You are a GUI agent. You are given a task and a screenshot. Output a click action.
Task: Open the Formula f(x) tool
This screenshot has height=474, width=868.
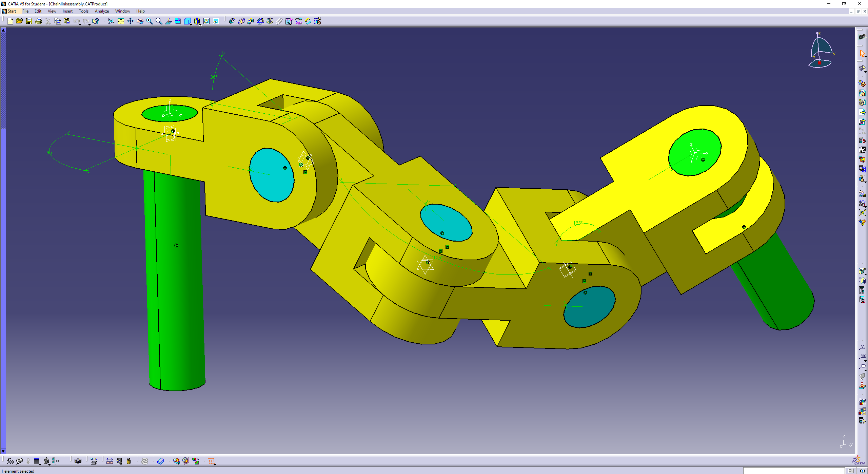pos(10,461)
